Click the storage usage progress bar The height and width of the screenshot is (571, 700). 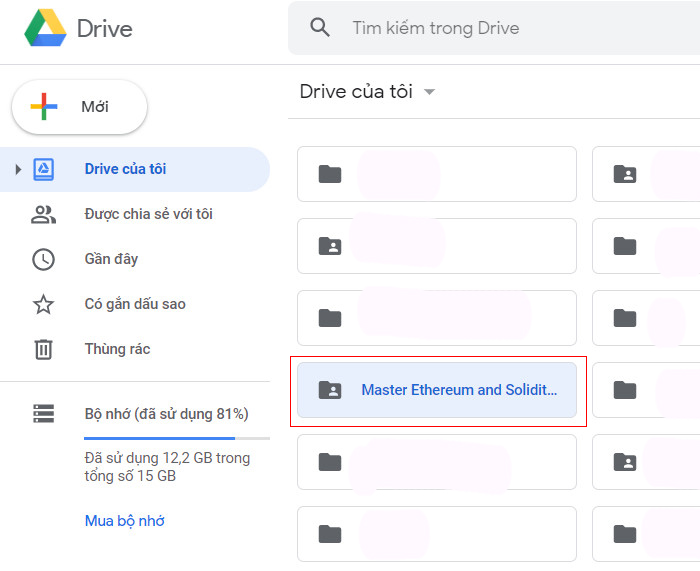tap(177, 438)
